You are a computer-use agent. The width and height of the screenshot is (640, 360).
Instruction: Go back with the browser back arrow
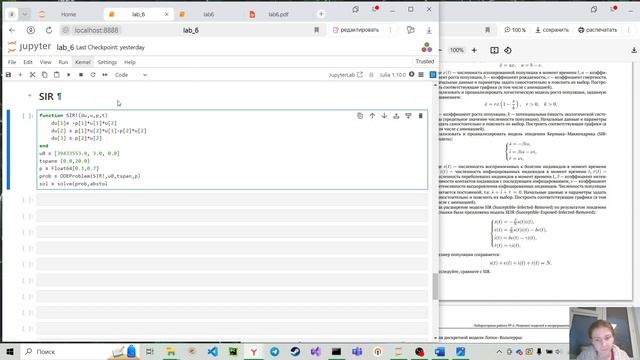pos(12,30)
